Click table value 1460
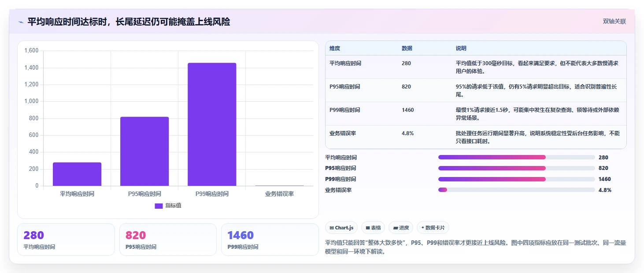644x273 pixels. [x=408, y=110]
